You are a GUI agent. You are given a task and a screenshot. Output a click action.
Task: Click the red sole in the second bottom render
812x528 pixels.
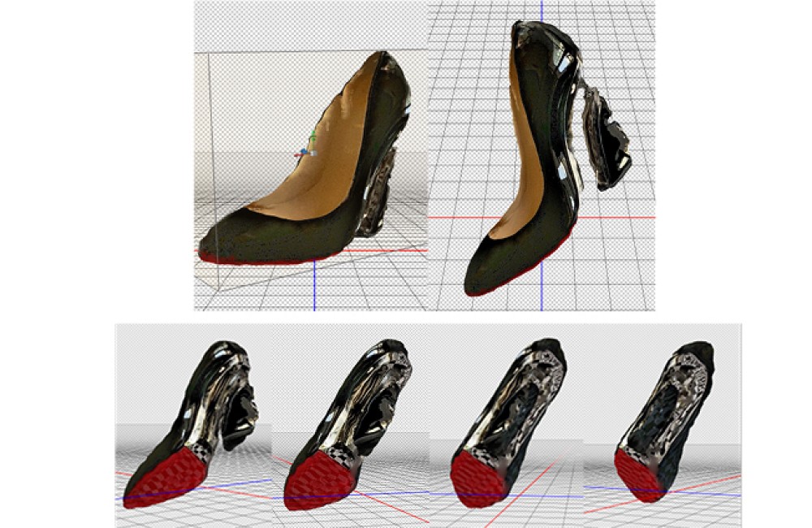pos(315,479)
